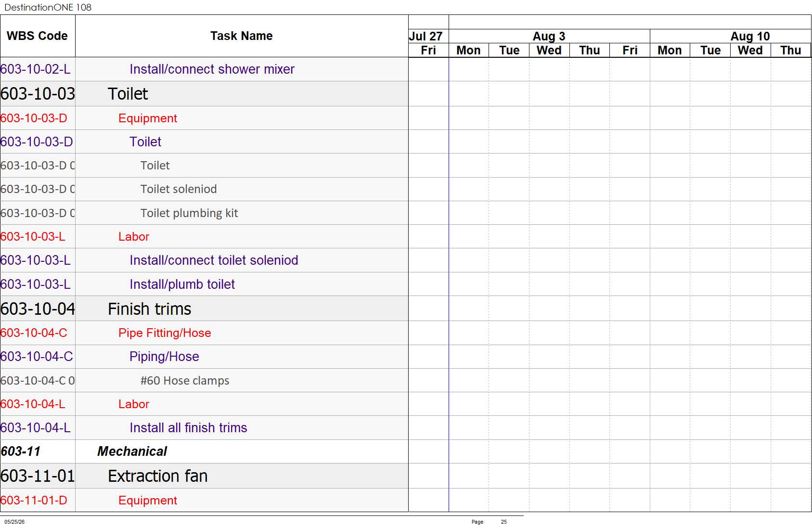
Task: Click the WBS Code column header
Action: pyautogui.click(x=37, y=36)
